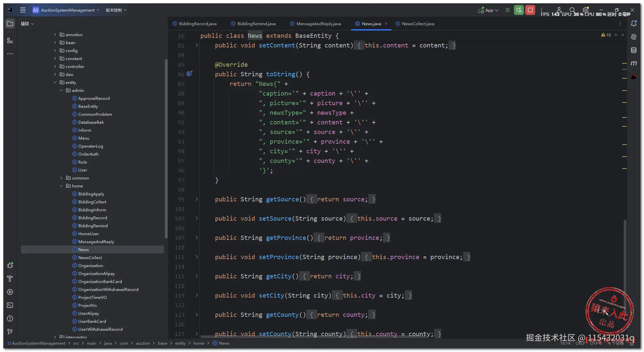The image size is (644, 352).
Task: Click the project tree vertical scrollbar
Action: [x=166, y=149]
